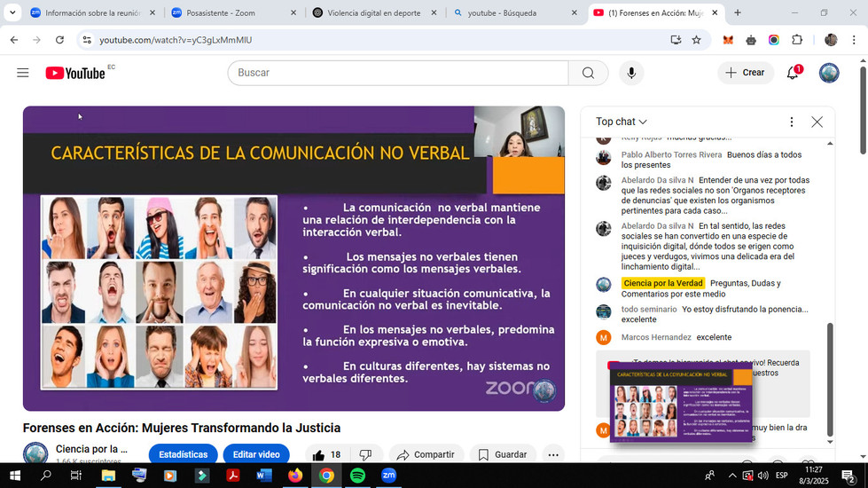Click the browser address bar URL
868x488 pixels.
pyautogui.click(x=176, y=40)
